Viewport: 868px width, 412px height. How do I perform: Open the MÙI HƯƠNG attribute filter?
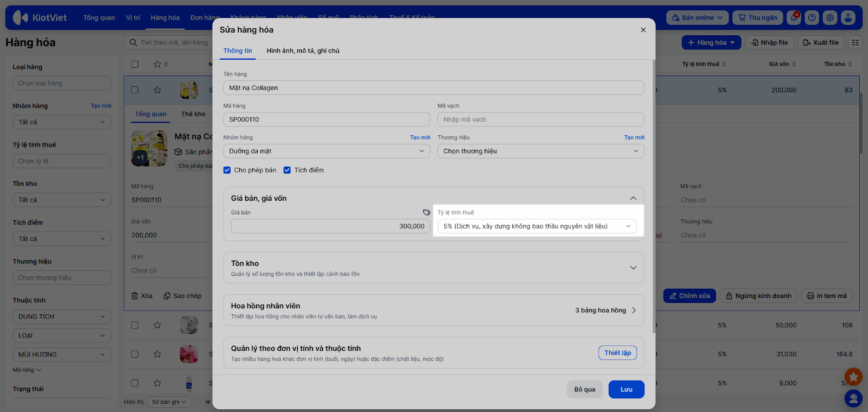pos(62,354)
